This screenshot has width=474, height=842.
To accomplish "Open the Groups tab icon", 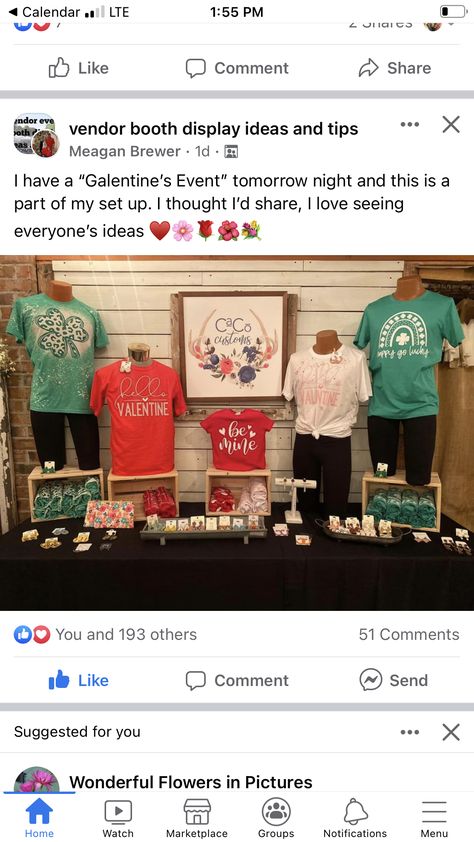I will click(x=276, y=811).
